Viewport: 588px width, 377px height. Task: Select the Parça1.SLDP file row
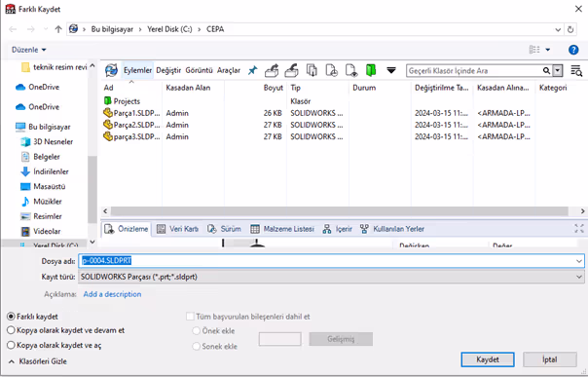coord(316,113)
